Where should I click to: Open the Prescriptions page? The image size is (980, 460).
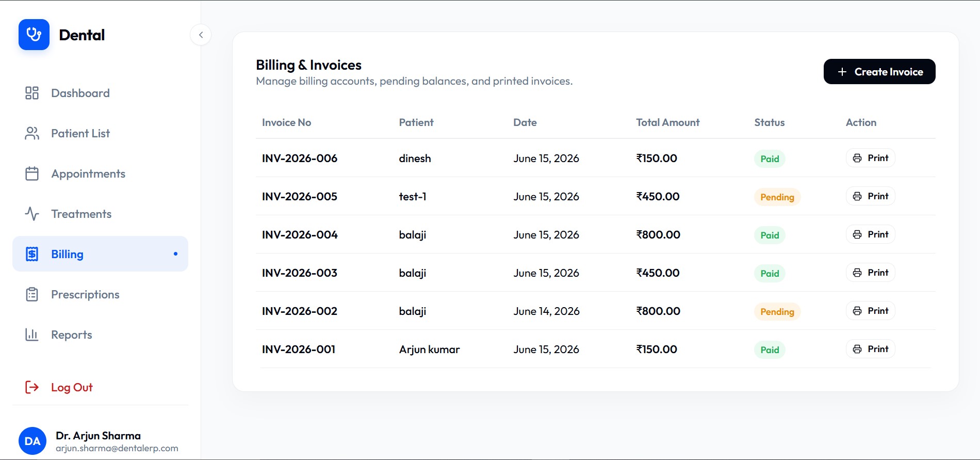point(100,294)
